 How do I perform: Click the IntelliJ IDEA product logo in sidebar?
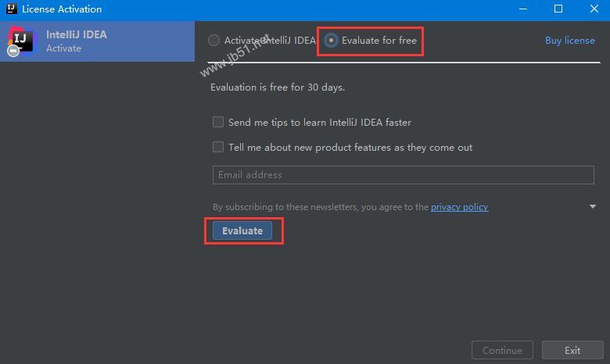(x=23, y=41)
